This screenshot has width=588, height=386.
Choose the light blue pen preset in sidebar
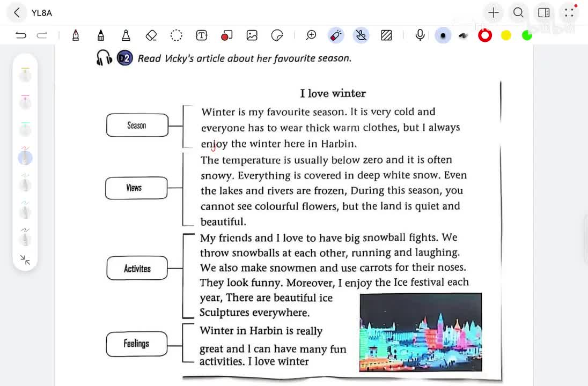(25, 210)
